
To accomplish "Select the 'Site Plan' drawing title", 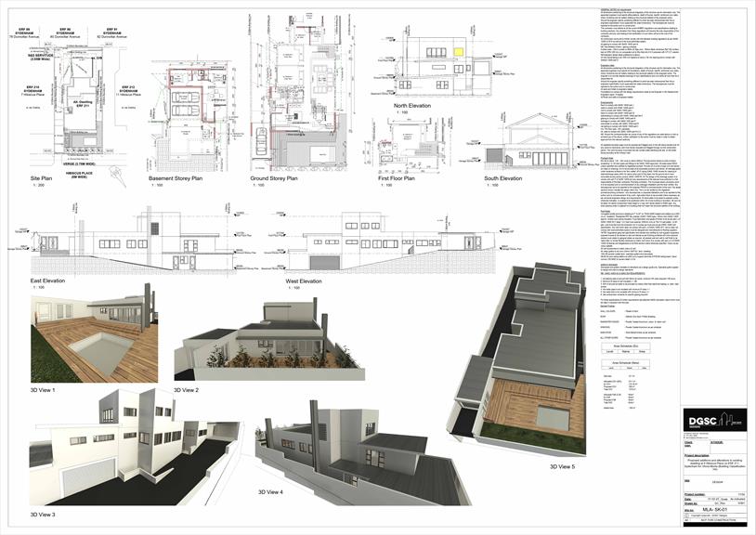I will coord(41,178).
